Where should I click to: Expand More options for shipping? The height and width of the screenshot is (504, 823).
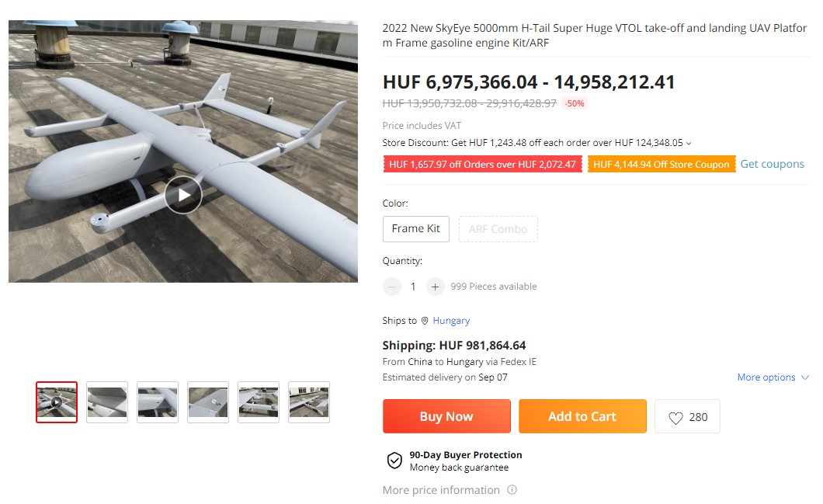pos(773,377)
